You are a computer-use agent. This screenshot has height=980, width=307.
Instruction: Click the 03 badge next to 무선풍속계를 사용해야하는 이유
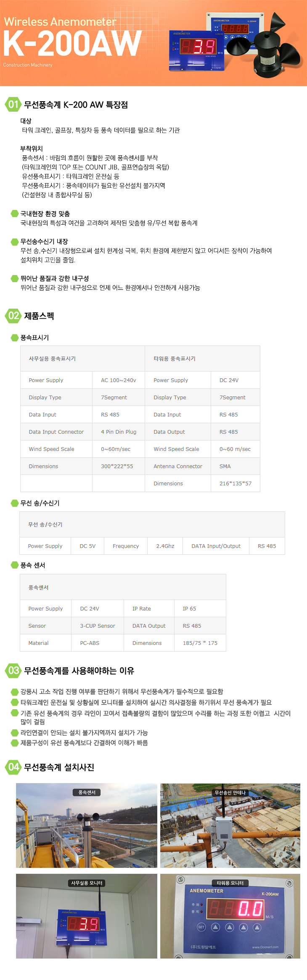point(13,671)
